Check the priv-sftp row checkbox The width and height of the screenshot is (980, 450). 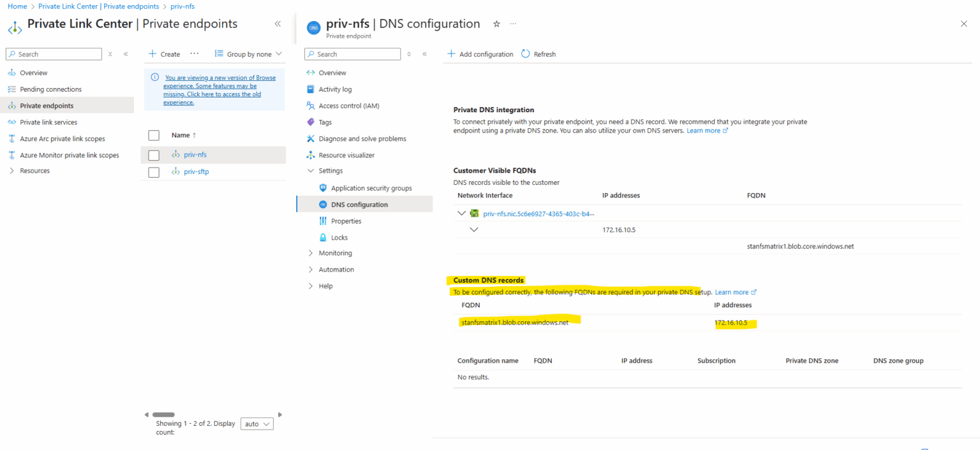point(153,171)
